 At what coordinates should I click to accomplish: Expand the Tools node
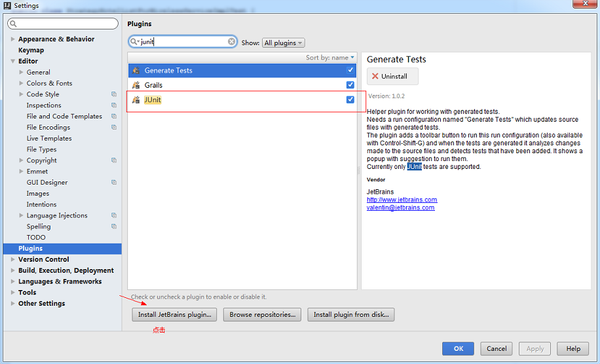(x=12, y=293)
